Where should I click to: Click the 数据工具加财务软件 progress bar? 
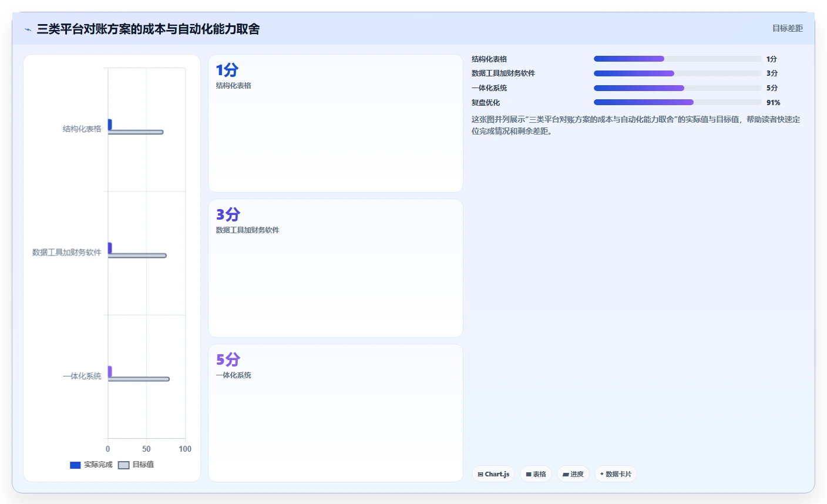pos(677,73)
